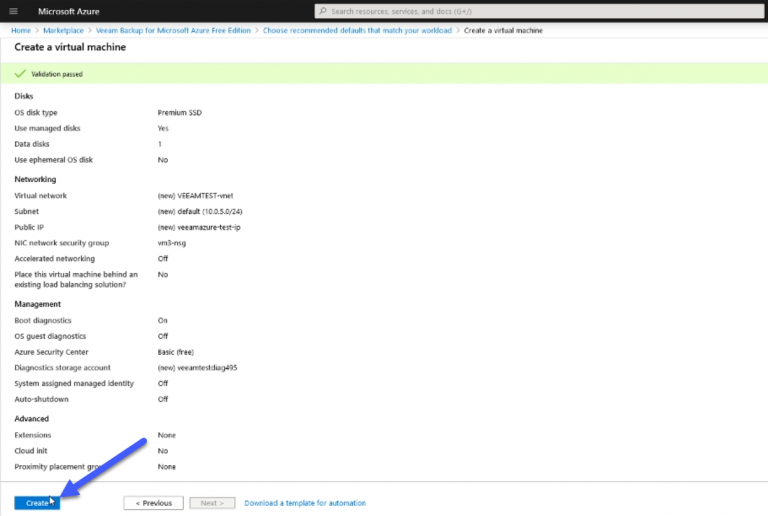Click the Validation passed checkmark icon
Image resolution: width=768 pixels, height=516 pixels.
[x=20, y=74]
